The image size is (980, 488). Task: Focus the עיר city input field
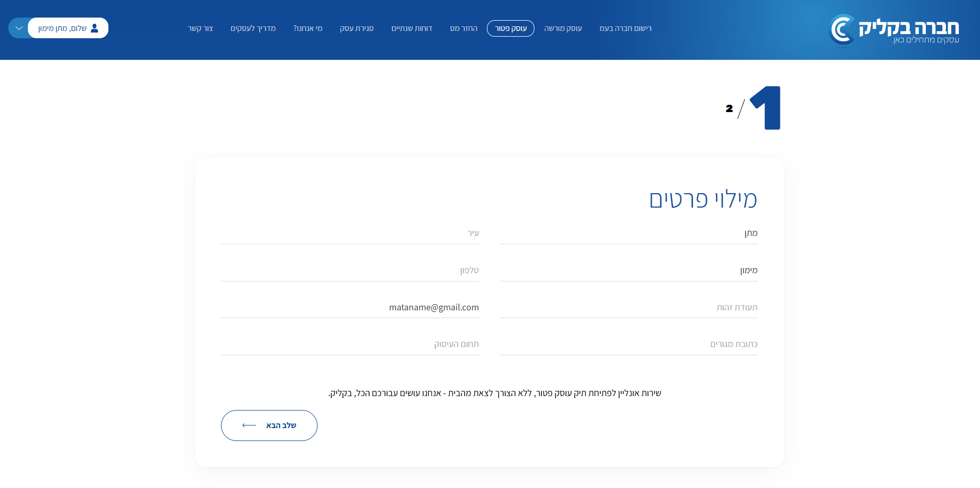pos(350,233)
